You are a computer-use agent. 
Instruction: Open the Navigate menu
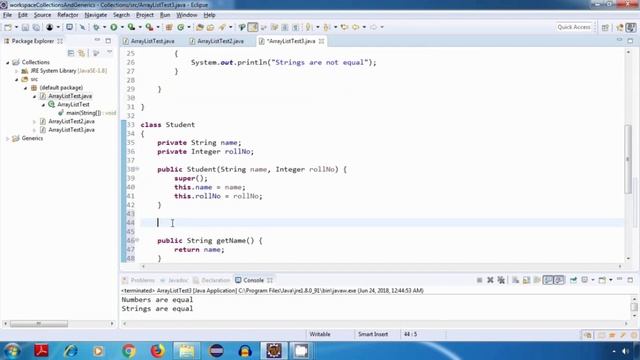click(96, 15)
